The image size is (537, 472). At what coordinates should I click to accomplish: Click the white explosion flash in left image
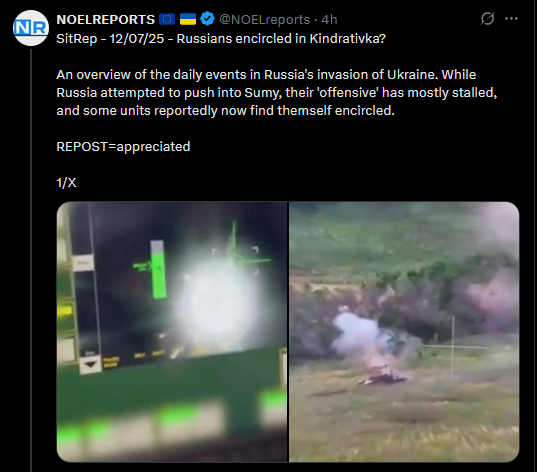coord(216,301)
